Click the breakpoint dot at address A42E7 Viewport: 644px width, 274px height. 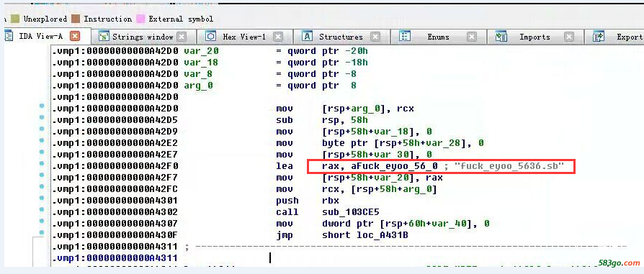click(x=42, y=152)
